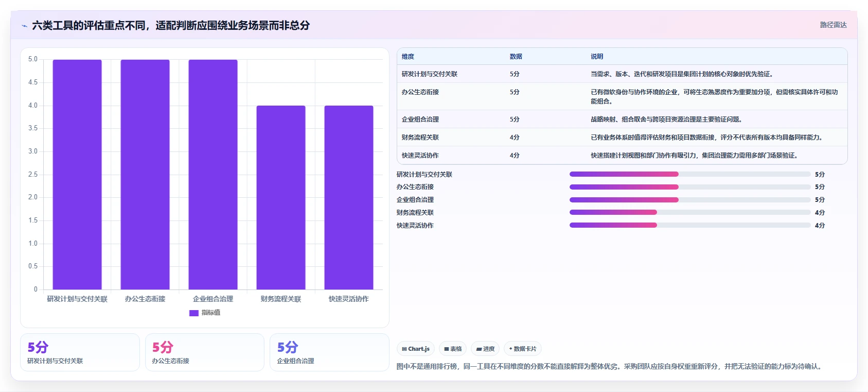Click the 研发计划与交付关联 x-axis label
This screenshot has width=868, height=392.
click(x=77, y=299)
